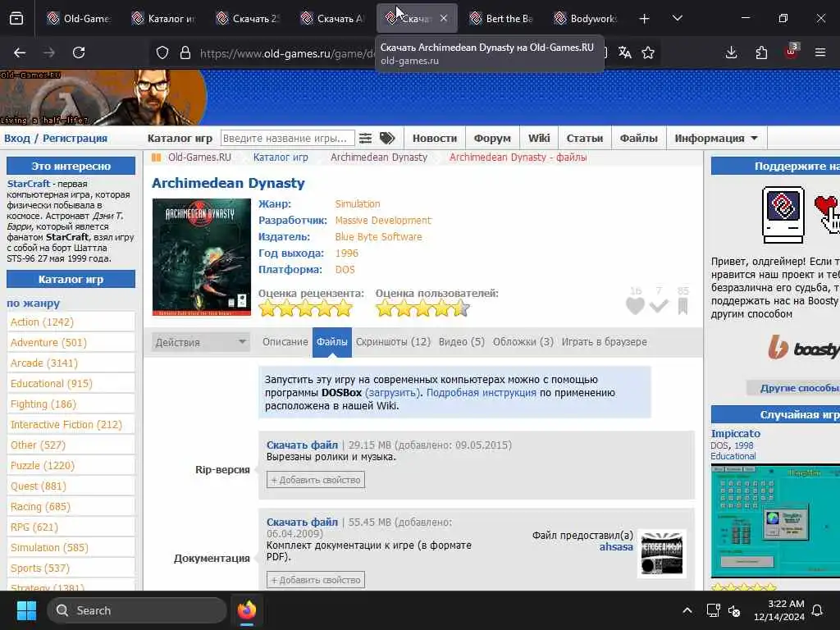Open the Файлы item in the top navigation
Viewport: 840px width, 630px height.
tap(638, 138)
